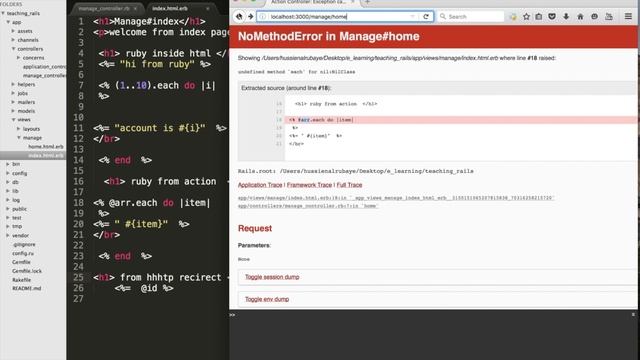Open README.md in sidebar
This screenshot has width=640, height=360.
click(x=27, y=288)
